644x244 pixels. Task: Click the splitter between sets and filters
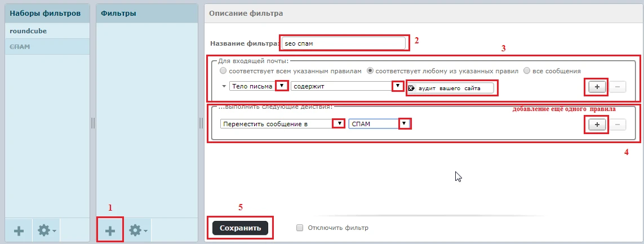coord(93,123)
